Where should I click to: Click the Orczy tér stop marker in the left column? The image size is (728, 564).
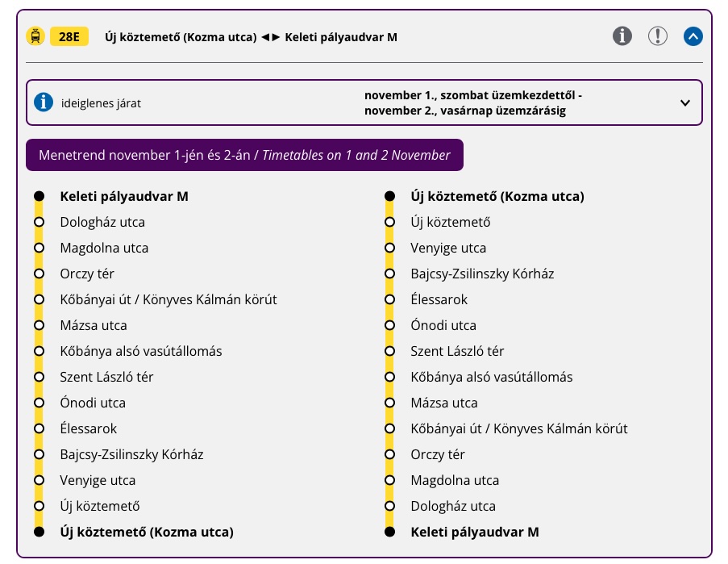[40, 274]
